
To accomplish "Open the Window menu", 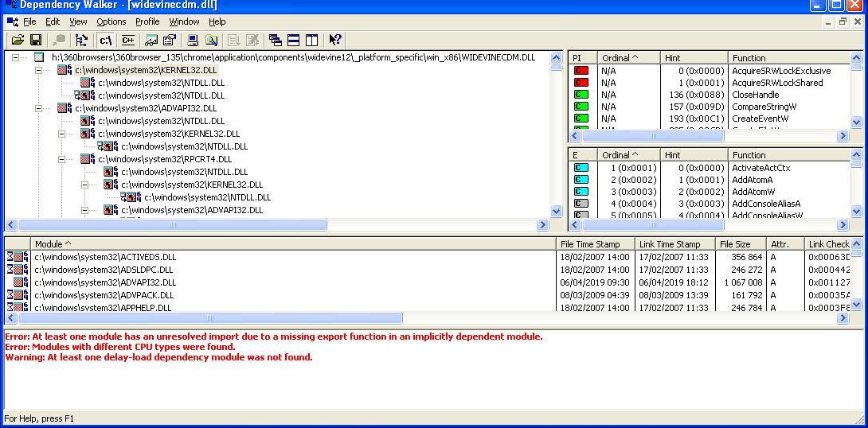I will coord(184,21).
